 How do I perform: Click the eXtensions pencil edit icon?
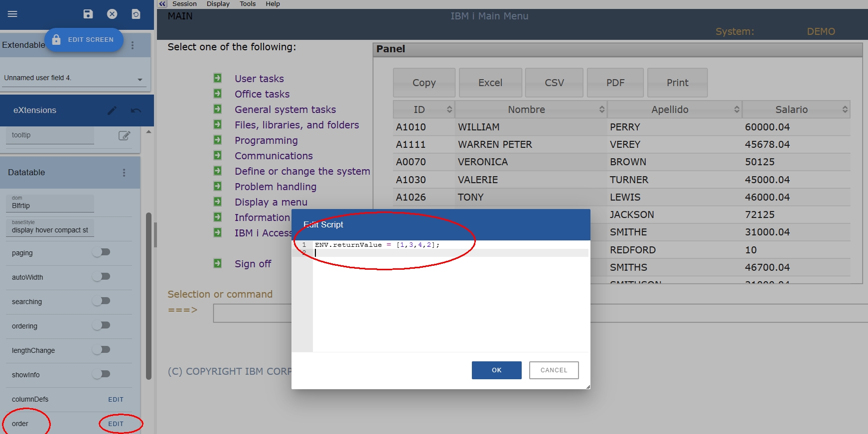point(112,110)
